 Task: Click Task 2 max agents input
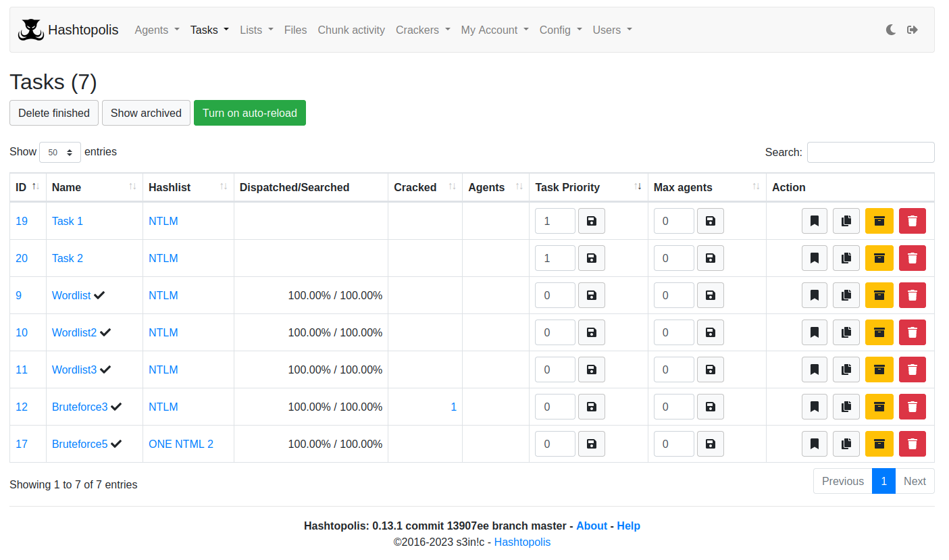click(x=674, y=258)
